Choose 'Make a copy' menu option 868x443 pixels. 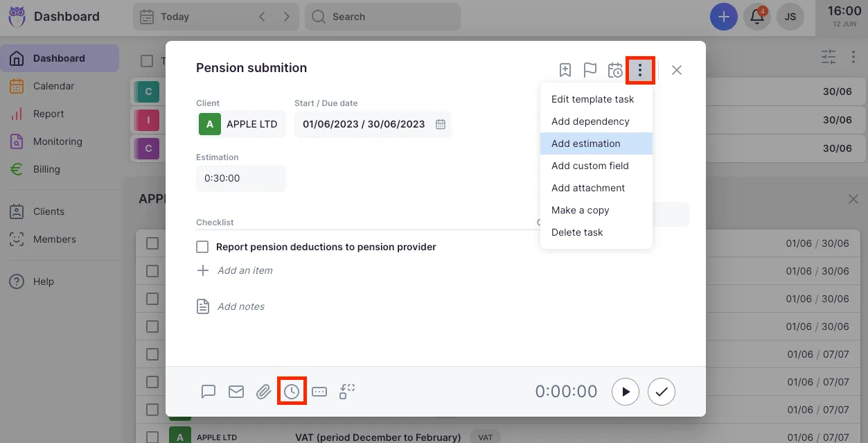581,210
